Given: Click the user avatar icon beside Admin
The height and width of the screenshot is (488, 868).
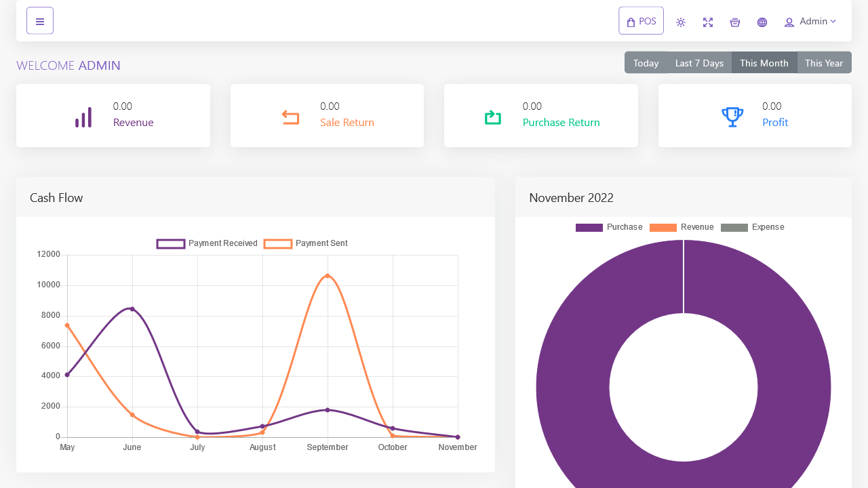Looking at the screenshot, I should 789,22.
